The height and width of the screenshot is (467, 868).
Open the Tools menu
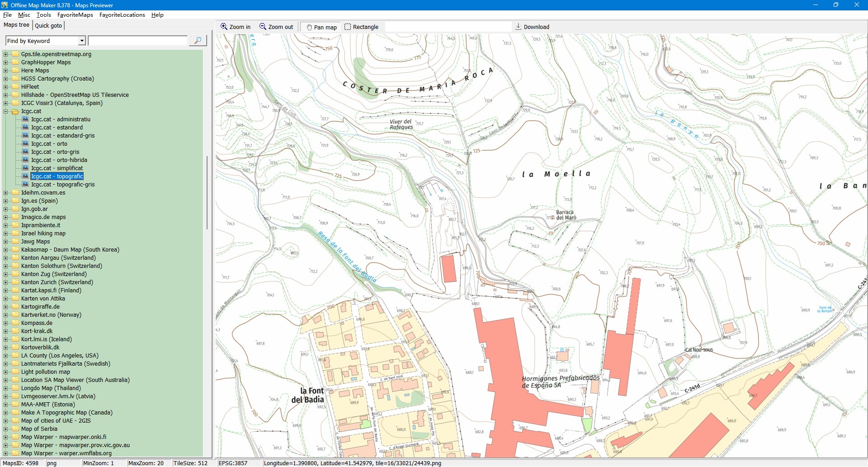pyautogui.click(x=43, y=15)
